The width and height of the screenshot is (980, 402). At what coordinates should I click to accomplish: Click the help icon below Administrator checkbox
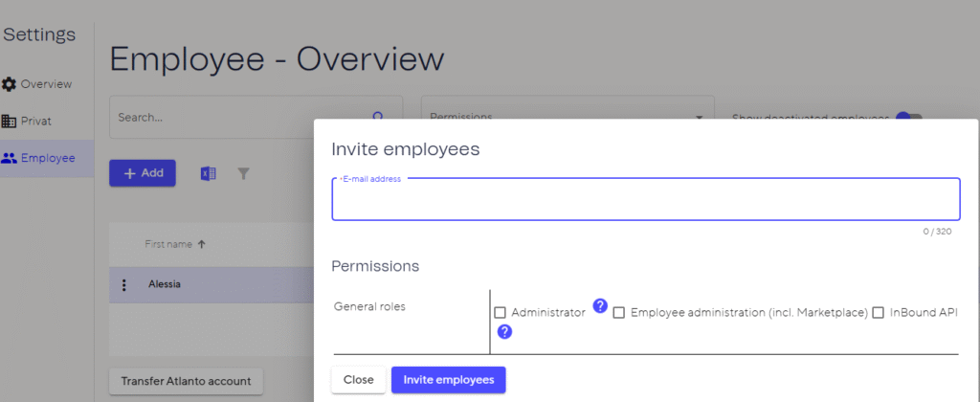point(504,332)
